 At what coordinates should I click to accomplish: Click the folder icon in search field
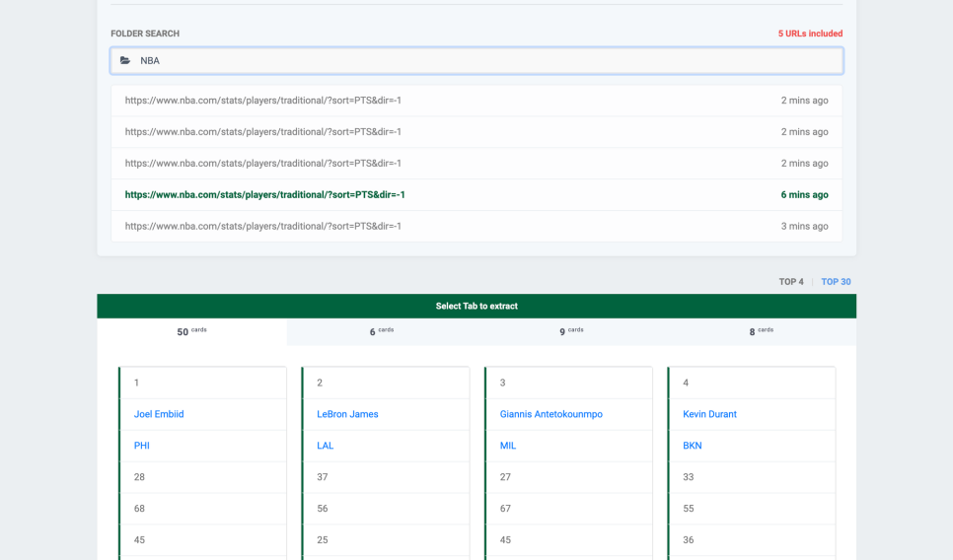click(125, 61)
